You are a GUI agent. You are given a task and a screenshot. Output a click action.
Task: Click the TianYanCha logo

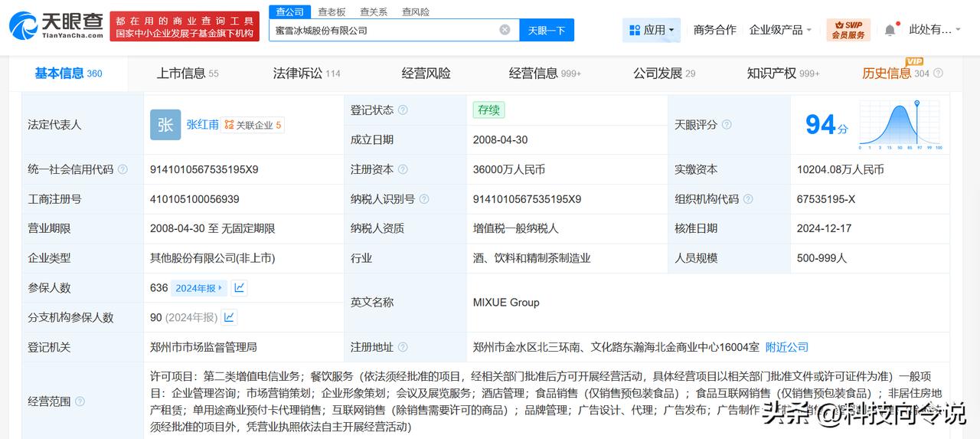point(56,27)
